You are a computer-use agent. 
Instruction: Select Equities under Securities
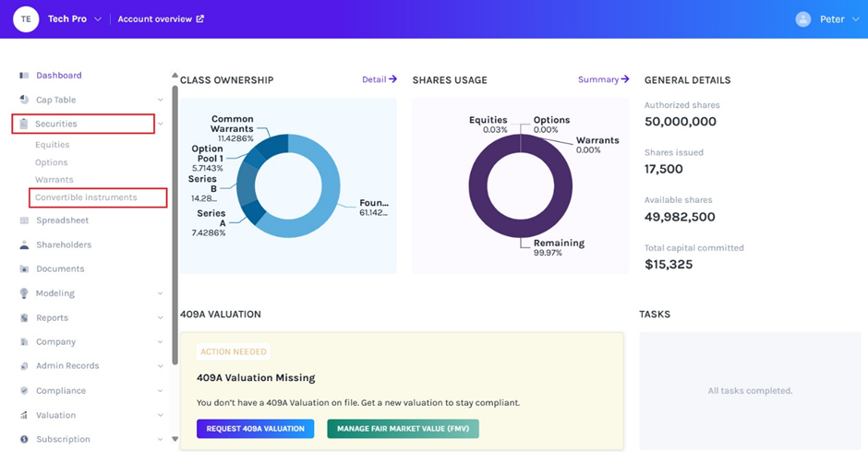click(53, 145)
